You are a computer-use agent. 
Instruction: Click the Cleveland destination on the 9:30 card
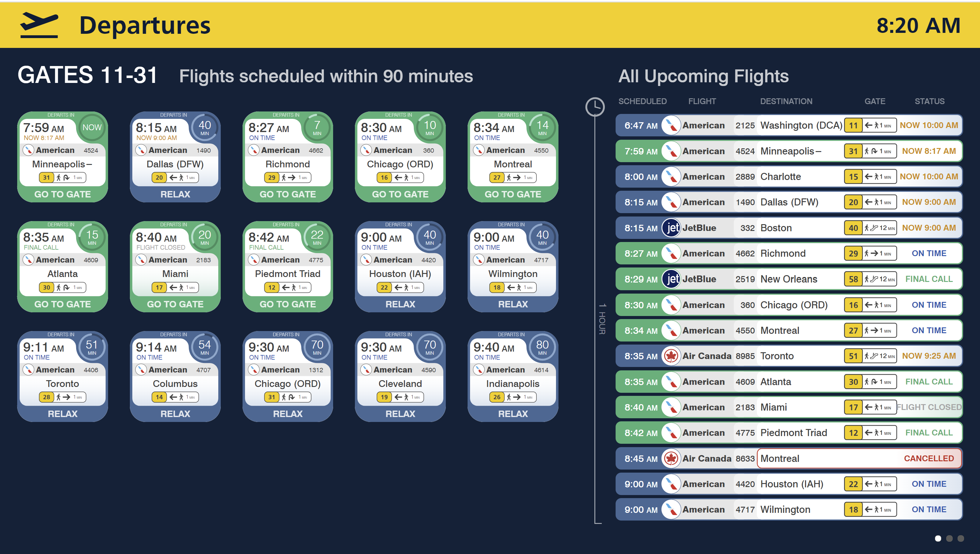(x=400, y=384)
